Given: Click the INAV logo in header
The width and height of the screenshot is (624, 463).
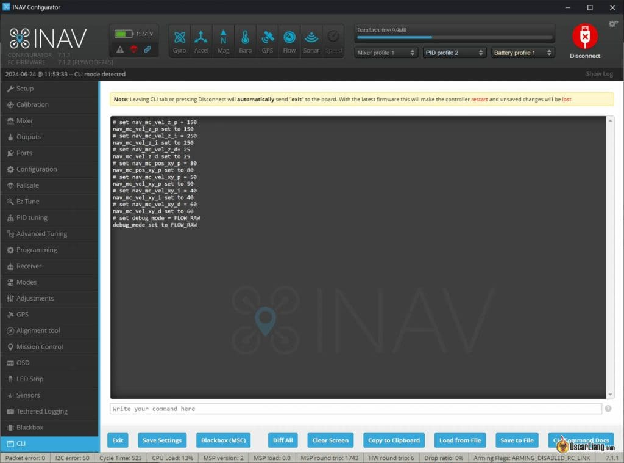Looking at the screenshot, I should coord(48,38).
